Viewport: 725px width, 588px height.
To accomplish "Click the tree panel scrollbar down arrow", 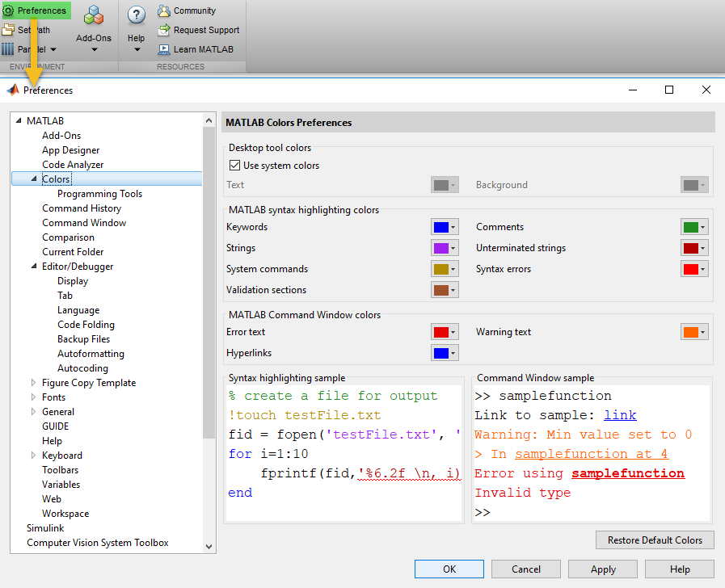I will (x=209, y=547).
